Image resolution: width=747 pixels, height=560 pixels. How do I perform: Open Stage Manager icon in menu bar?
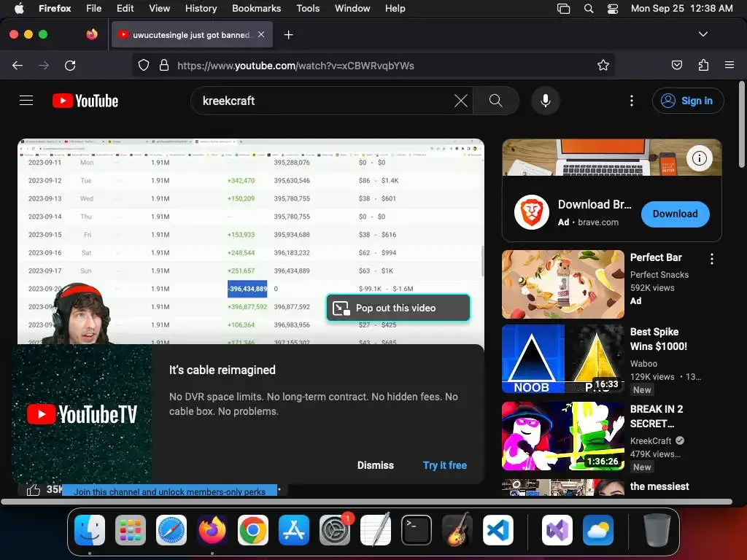(x=564, y=8)
